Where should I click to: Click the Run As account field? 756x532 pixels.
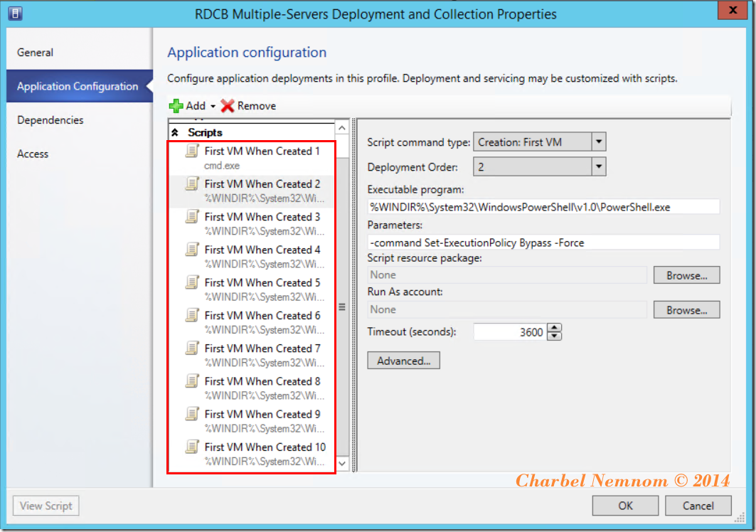point(507,309)
